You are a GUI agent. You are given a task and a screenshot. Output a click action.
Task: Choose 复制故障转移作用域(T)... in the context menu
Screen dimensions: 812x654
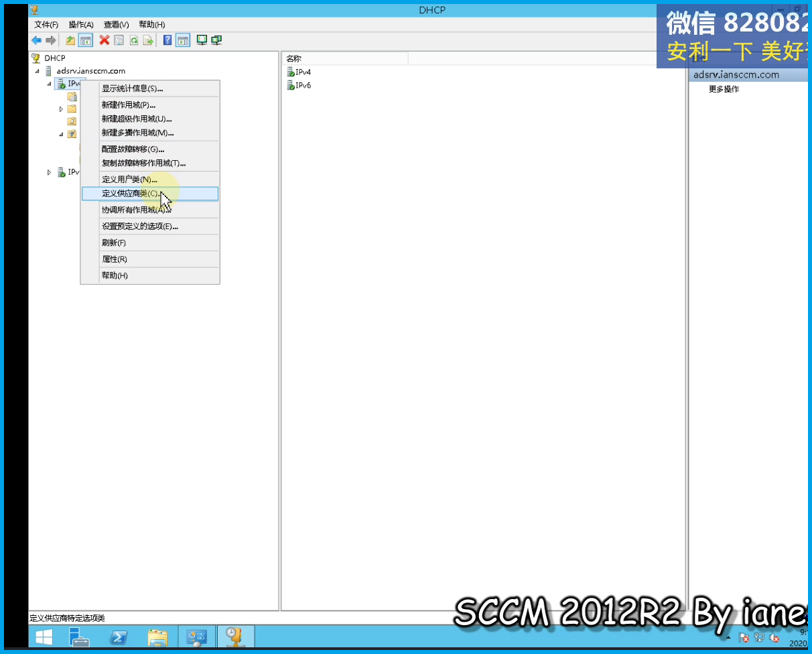click(x=150, y=163)
